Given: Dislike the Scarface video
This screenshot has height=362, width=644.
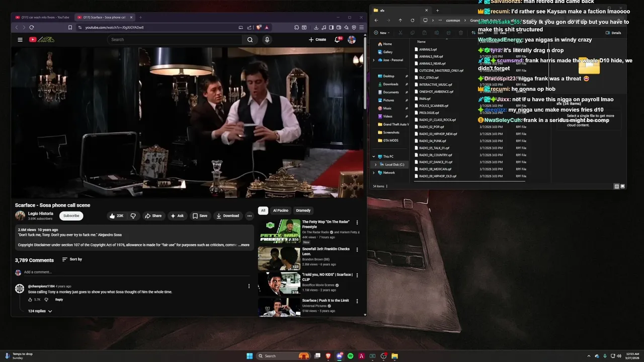Looking at the screenshot, I should pyautogui.click(x=133, y=216).
